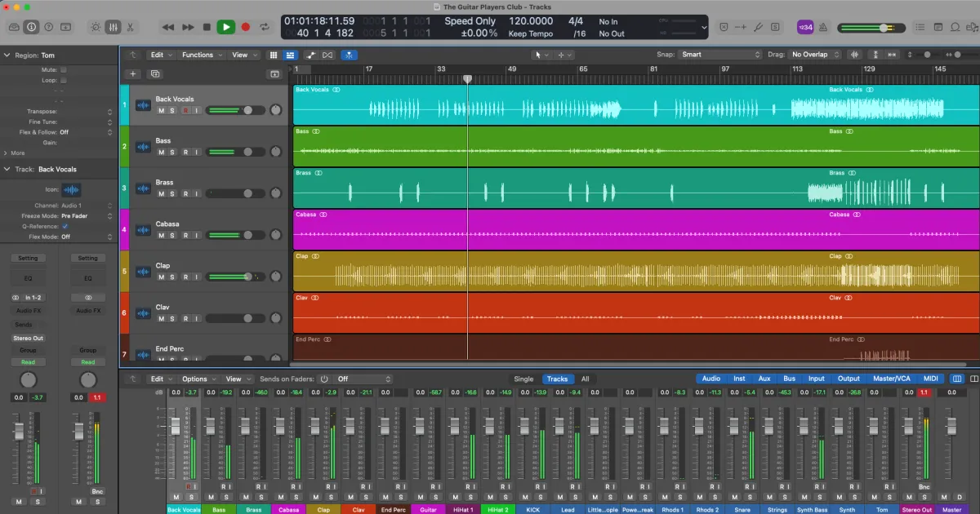The image size is (980, 514).
Task: Click the All mixer view button
Action: (x=585, y=379)
